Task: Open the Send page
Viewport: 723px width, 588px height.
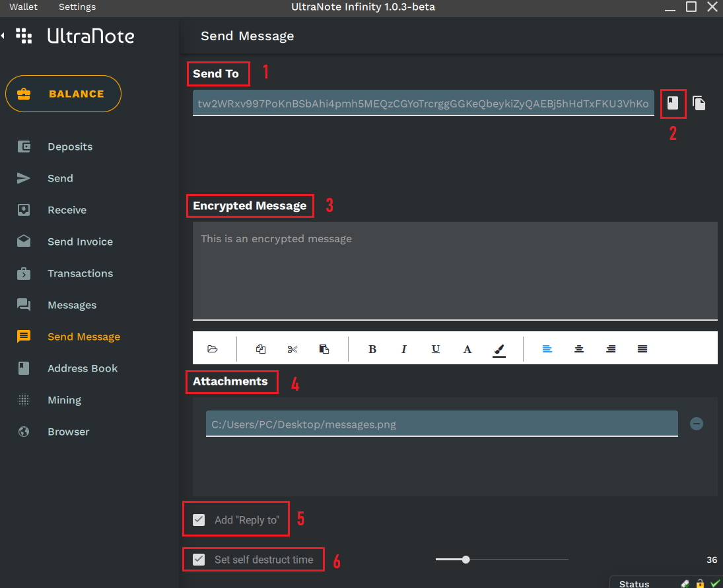Action: (x=60, y=178)
